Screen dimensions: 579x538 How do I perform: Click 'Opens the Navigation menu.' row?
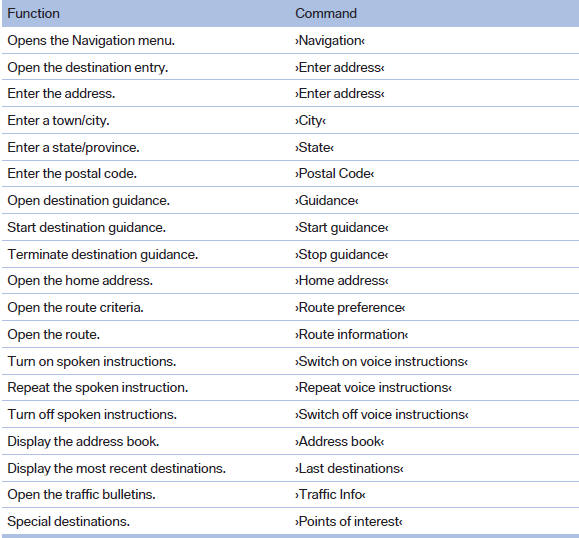[290, 40]
